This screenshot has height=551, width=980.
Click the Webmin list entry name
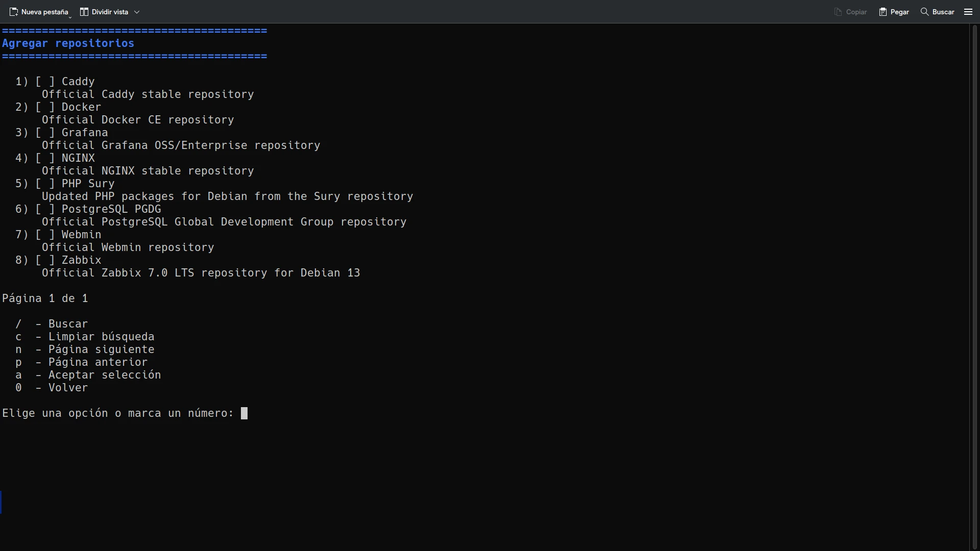point(82,235)
